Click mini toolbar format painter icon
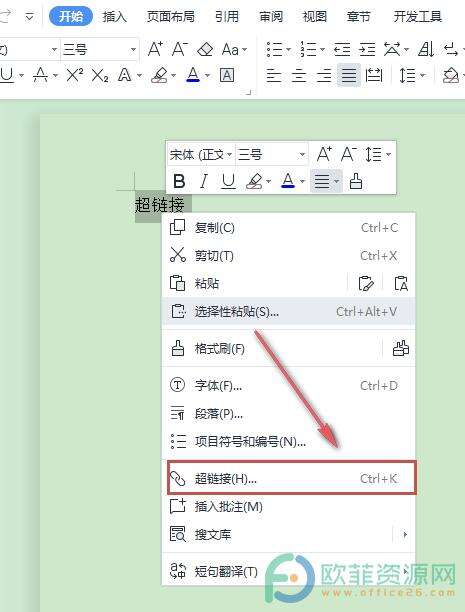The height and width of the screenshot is (612, 465). 355,181
